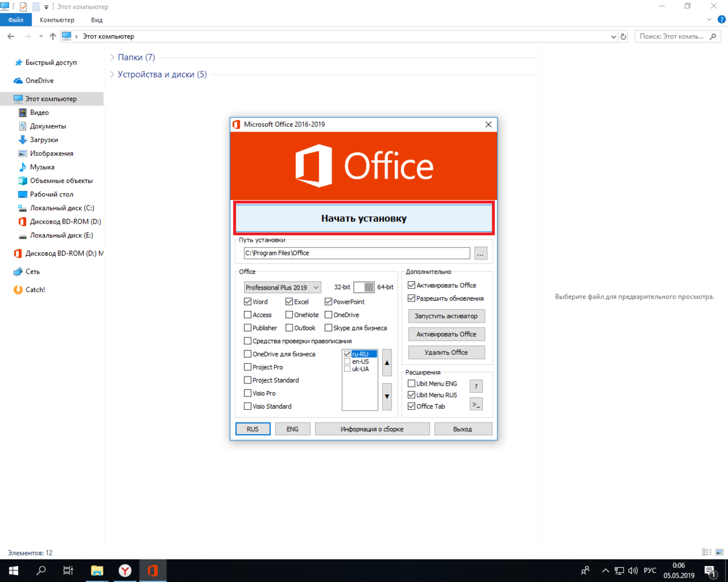Viewport: 728px width, 582px height.
Task: Open Explorer help question mark icon
Action: pyautogui.click(x=721, y=19)
